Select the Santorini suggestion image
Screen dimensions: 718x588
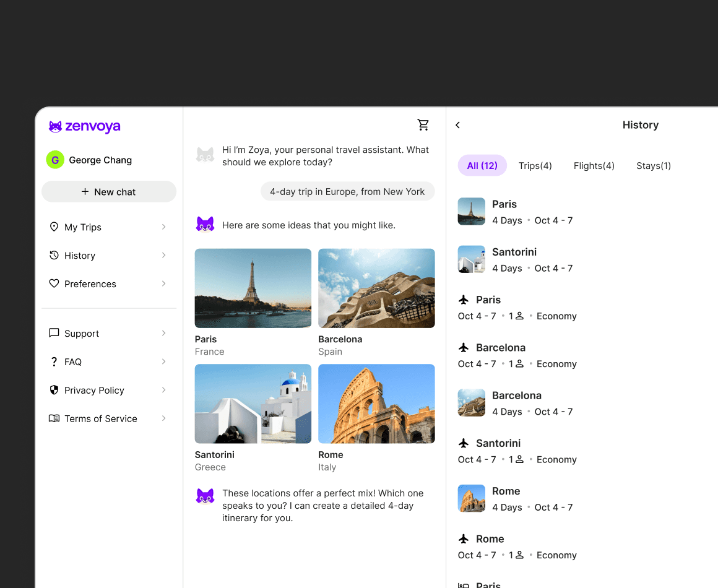tap(253, 404)
